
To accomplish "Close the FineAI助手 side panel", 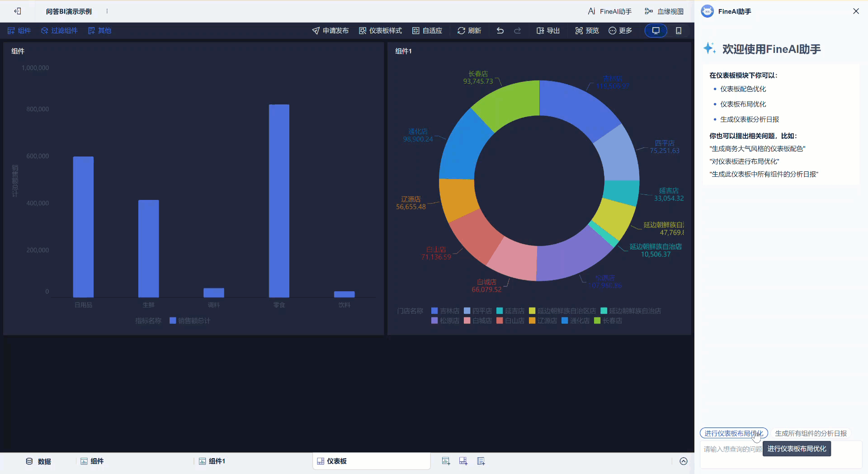I will (856, 11).
